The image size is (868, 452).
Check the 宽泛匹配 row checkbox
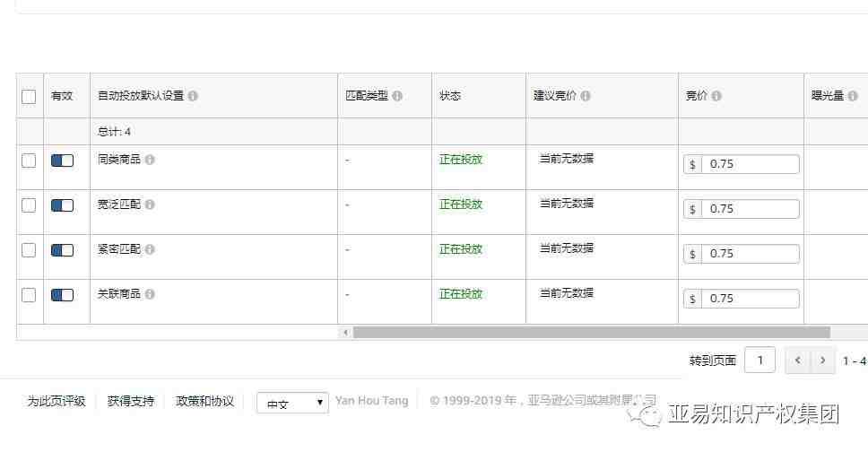[29, 205]
